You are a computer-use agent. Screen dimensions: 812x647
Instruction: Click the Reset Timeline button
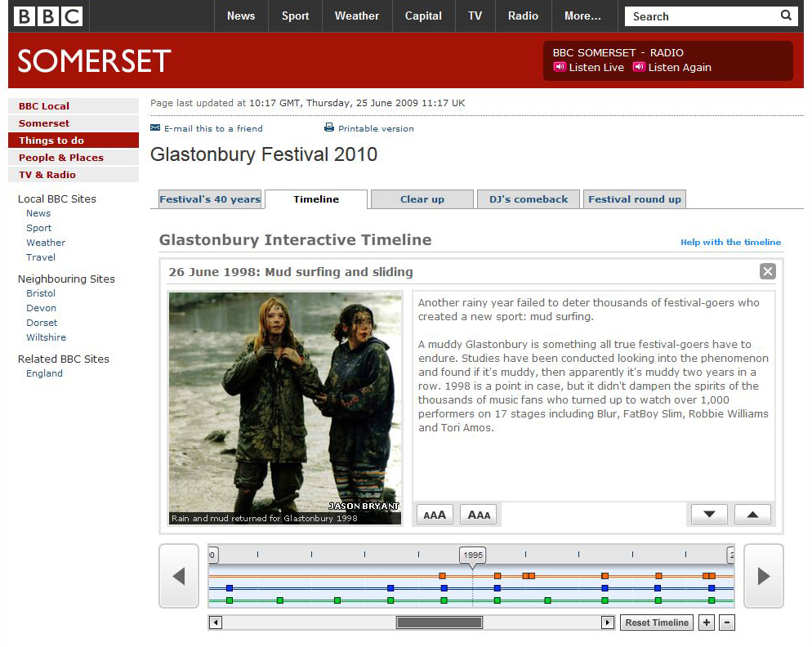coord(657,622)
